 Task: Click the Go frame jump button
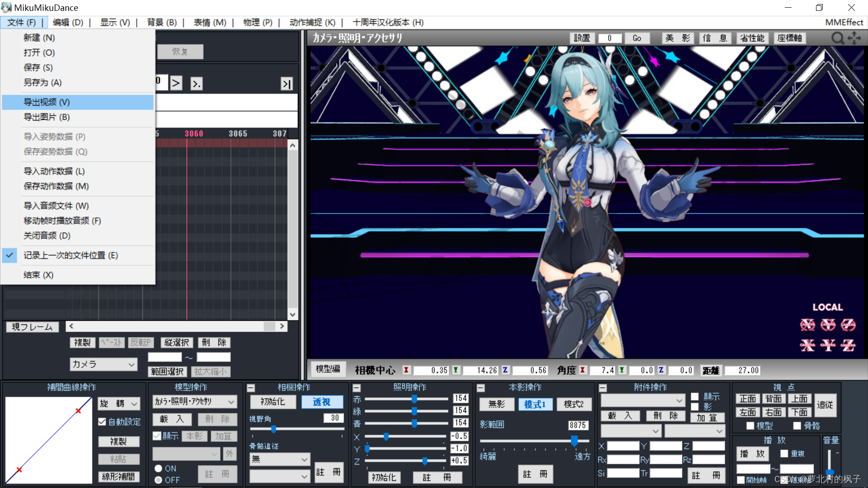637,38
